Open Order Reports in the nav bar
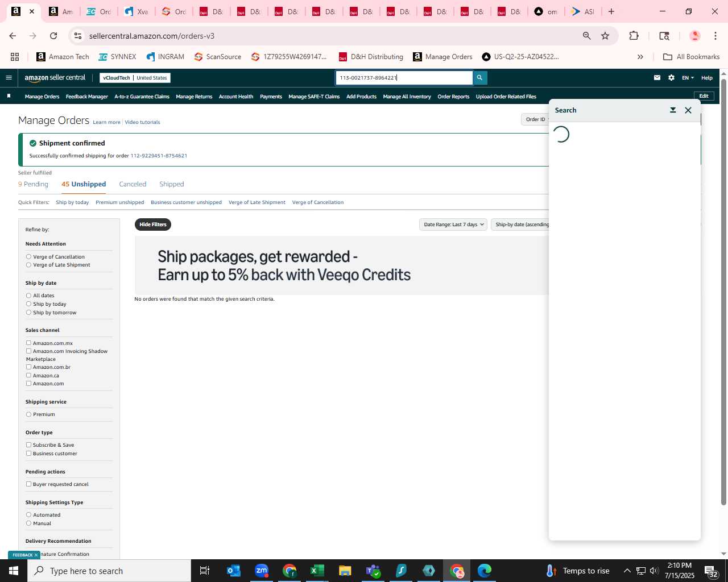Screen dimensions: 728x582 pyautogui.click(x=453, y=97)
